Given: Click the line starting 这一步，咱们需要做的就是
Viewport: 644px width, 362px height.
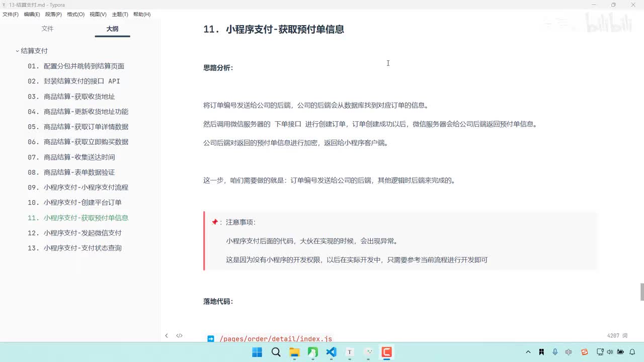Looking at the screenshot, I should coord(330,180).
